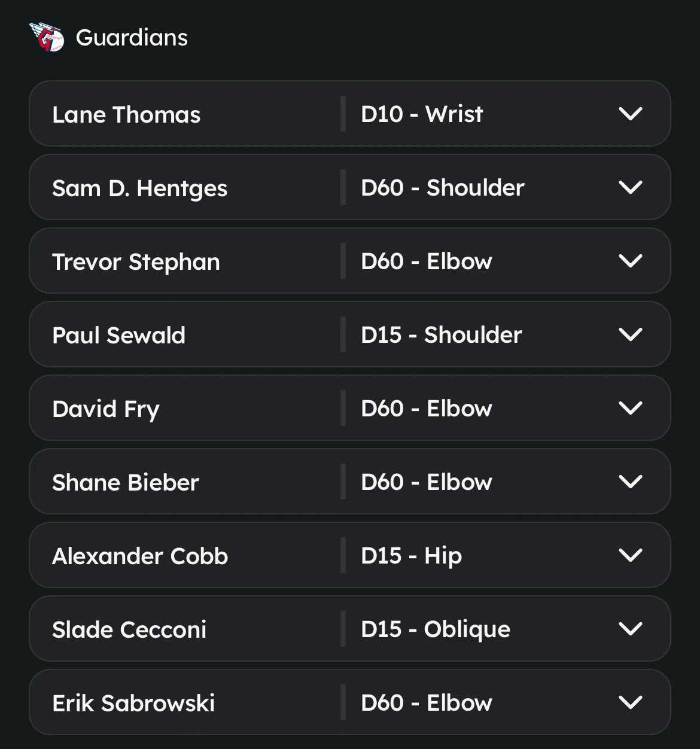The width and height of the screenshot is (700, 749).
Task: Select the David Fry player name
Action: click(106, 410)
